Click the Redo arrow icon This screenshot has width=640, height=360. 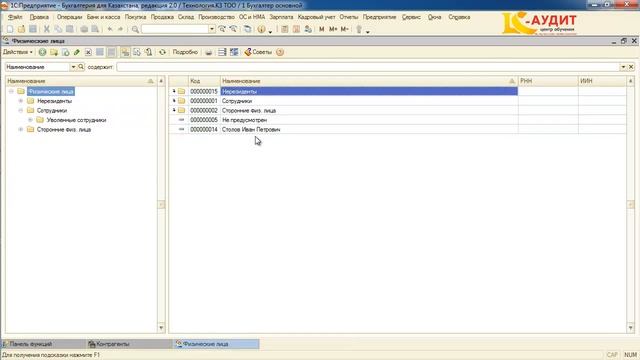[120, 29]
